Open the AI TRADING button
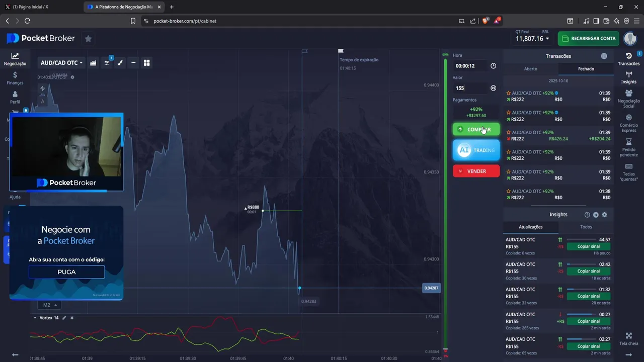644x362 pixels. [x=476, y=150]
